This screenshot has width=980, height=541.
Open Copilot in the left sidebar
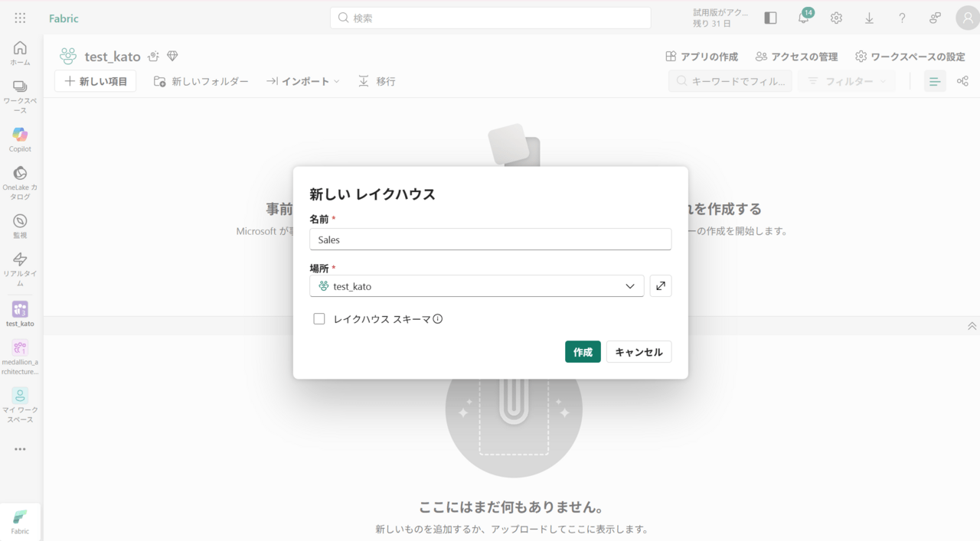[x=20, y=139]
